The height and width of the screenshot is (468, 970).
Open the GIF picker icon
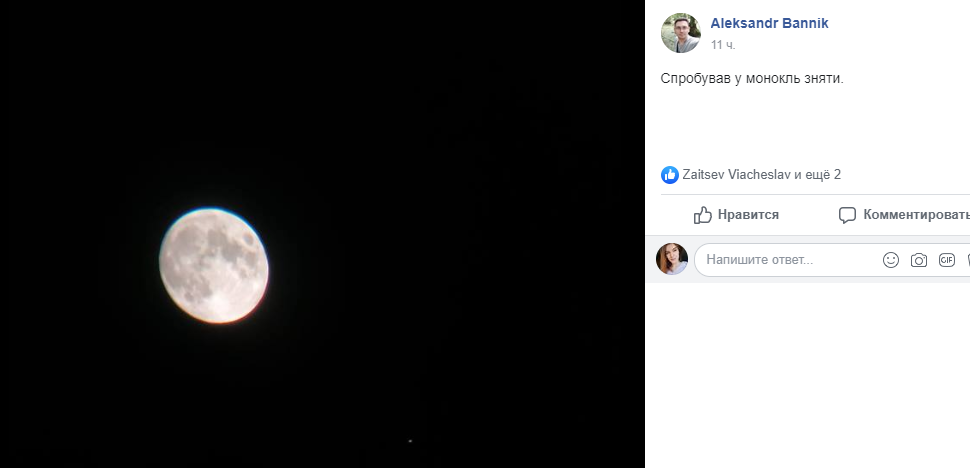[946, 260]
